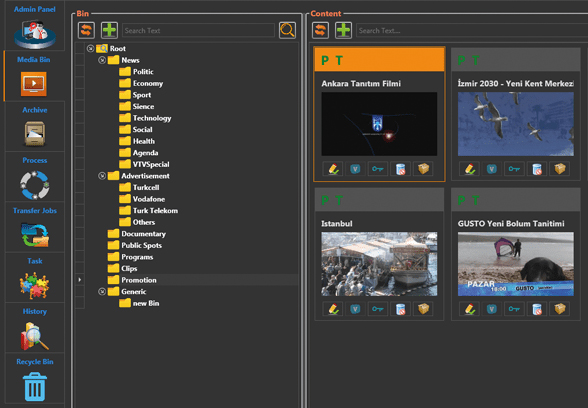
Task: Select the Turk Telekom folder
Action: click(148, 211)
